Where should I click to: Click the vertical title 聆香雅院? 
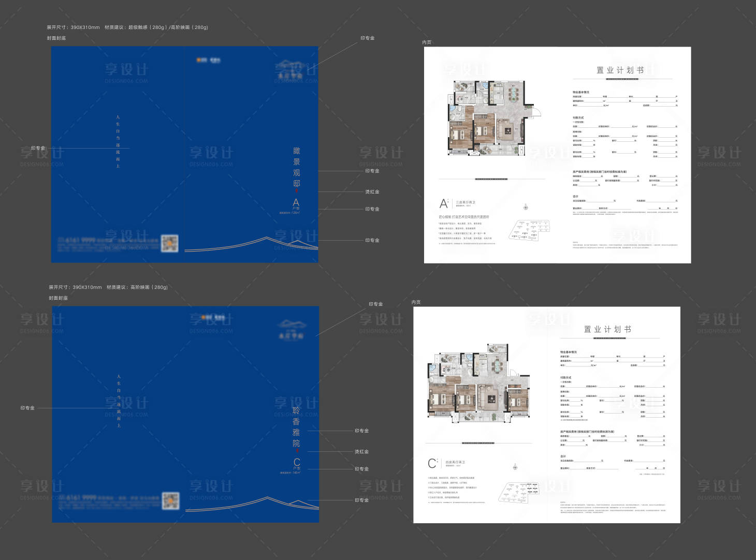click(x=296, y=427)
